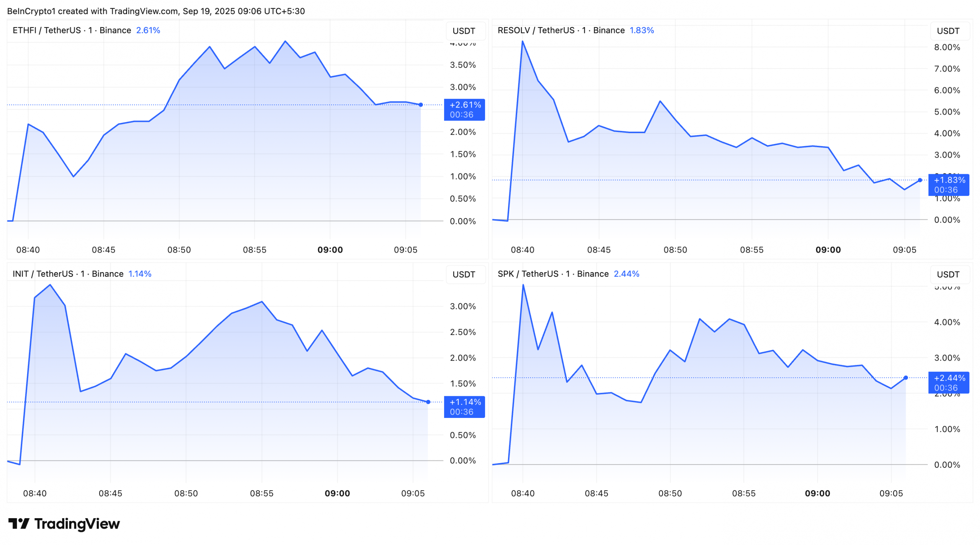Open the USDT currency selector on RESOLV chart
The width and height of the screenshot is (980, 545).
pos(948,31)
